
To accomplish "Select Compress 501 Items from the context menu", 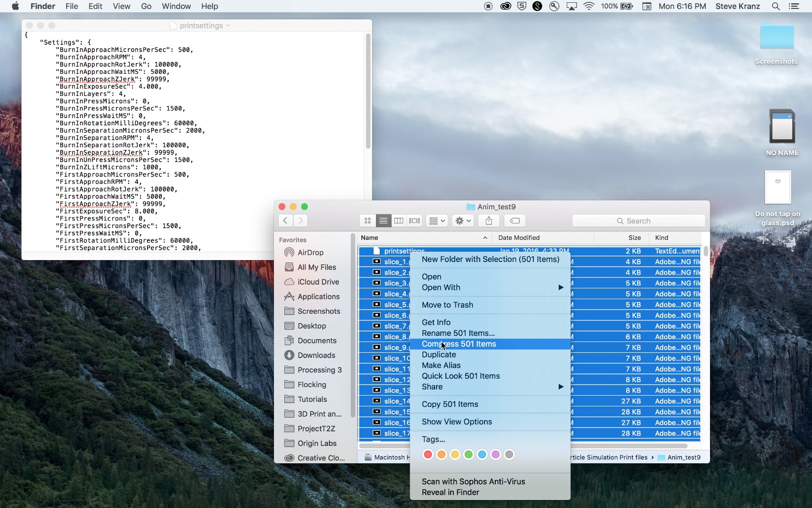I will pyautogui.click(x=459, y=344).
